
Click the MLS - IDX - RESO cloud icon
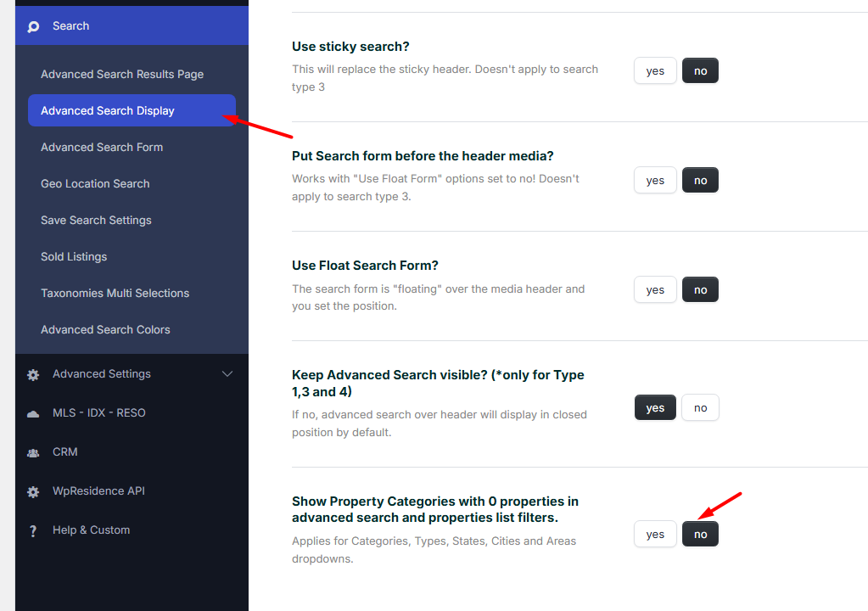click(x=33, y=413)
